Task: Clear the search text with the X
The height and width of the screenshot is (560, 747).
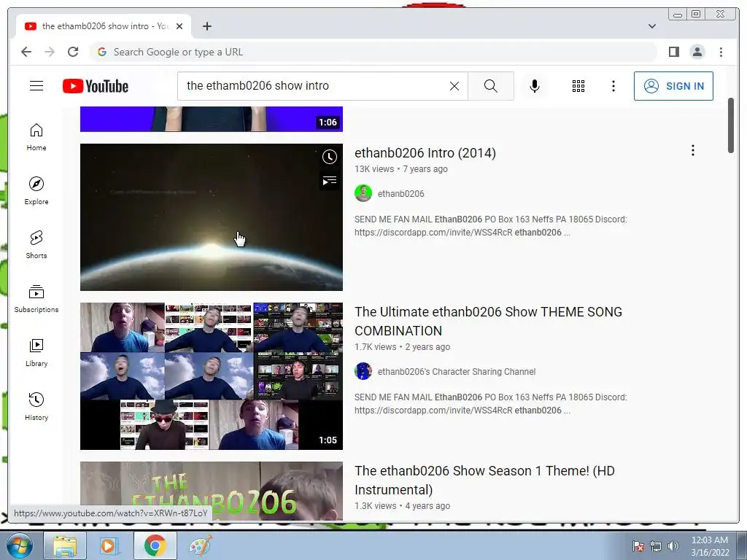Action: coord(454,86)
